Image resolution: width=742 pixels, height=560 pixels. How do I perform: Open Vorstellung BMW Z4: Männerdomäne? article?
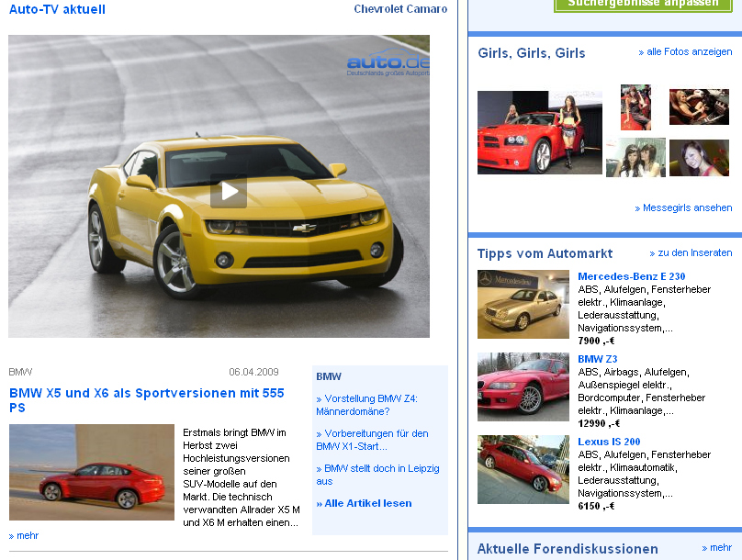pyautogui.click(x=366, y=405)
